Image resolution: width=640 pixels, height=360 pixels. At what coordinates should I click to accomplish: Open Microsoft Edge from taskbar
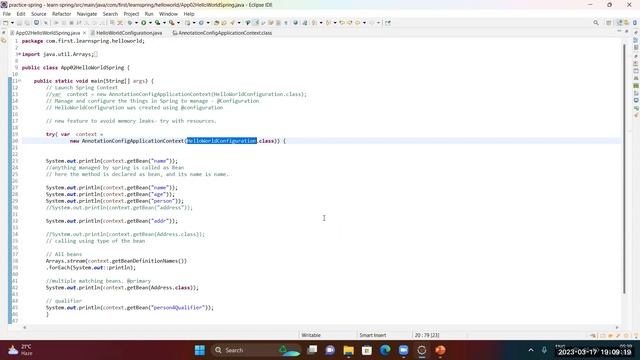coord(385,350)
